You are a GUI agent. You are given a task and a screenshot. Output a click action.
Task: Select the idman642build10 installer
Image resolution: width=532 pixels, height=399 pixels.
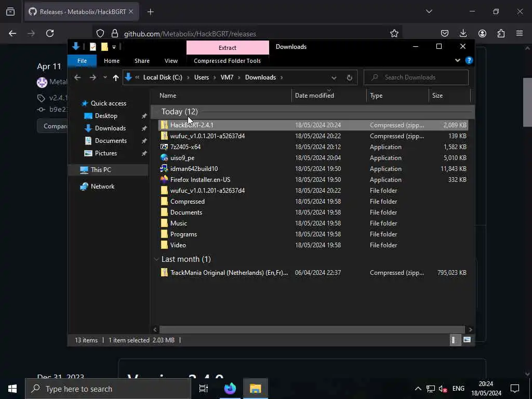313,169
